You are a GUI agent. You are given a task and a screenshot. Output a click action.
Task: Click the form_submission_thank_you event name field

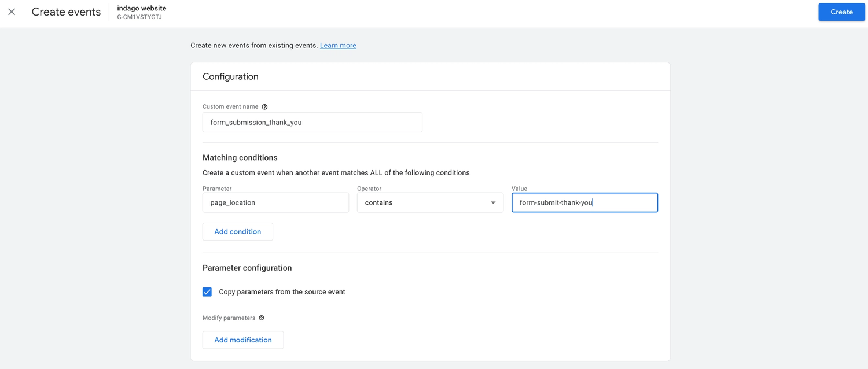coord(312,122)
